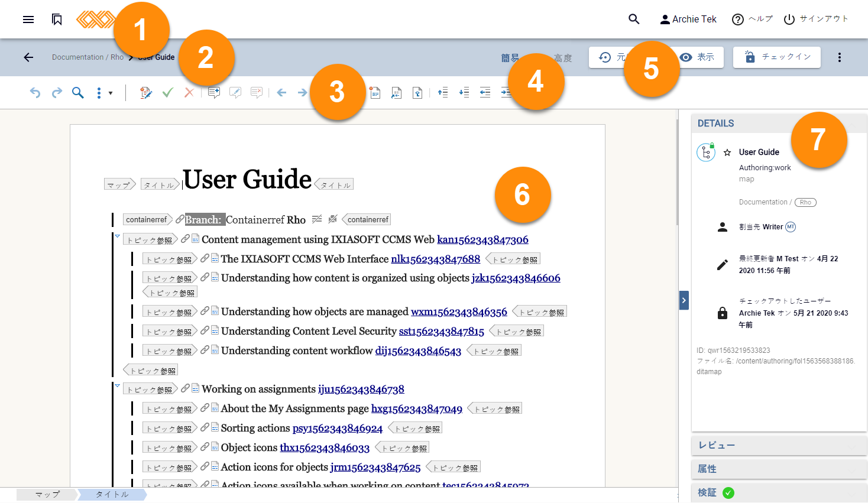Viewport: 868px width, 503px height.
Task: Click the チェックイン check-in button
Action: 777,57
